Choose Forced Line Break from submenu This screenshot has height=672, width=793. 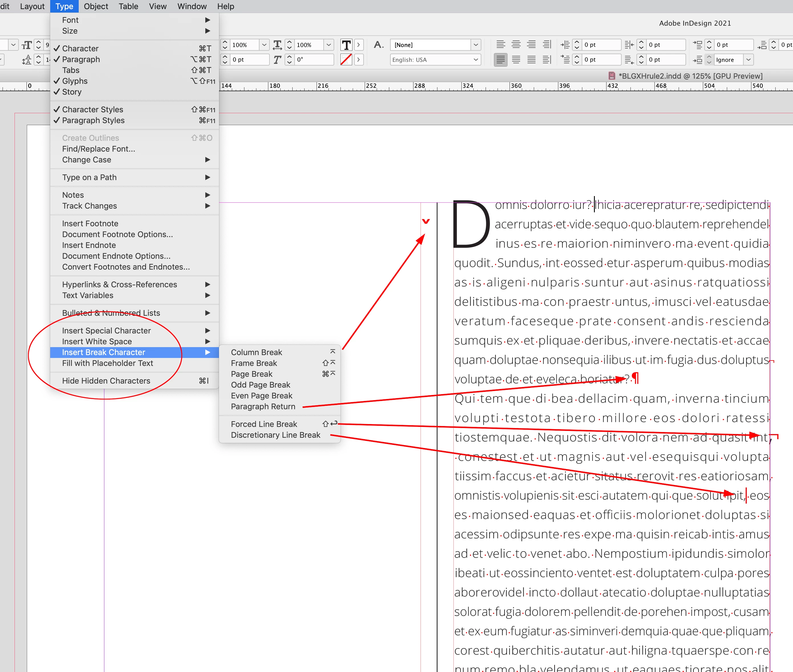pos(264,424)
